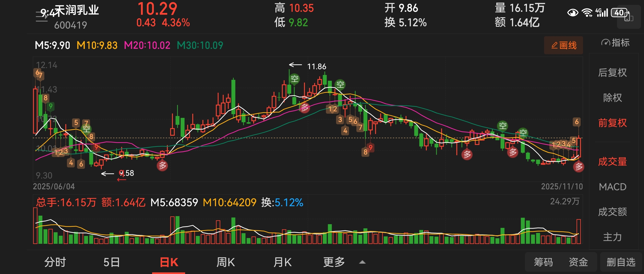Open the stock list menu icon
Screen dimensions: 644x274
[x=42, y=16]
